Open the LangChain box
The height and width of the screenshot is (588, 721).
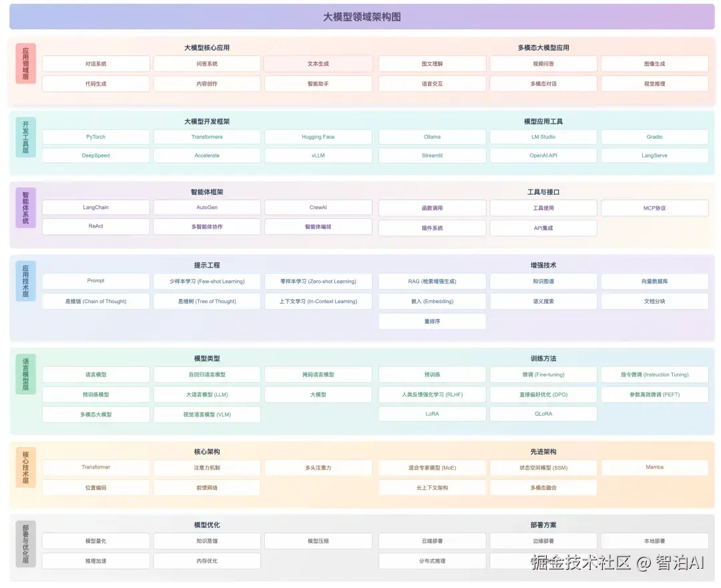pos(95,208)
